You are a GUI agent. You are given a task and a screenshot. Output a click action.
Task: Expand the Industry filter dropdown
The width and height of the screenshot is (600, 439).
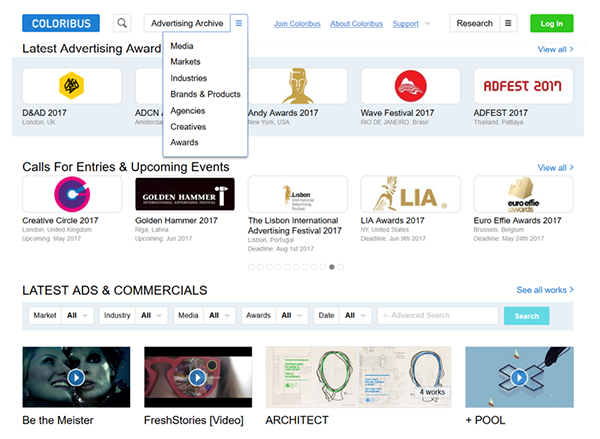(x=152, y=315)
